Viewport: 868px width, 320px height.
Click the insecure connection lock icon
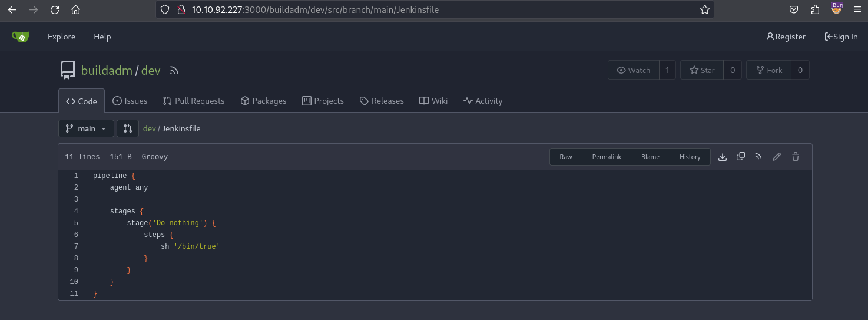[181, 9]
